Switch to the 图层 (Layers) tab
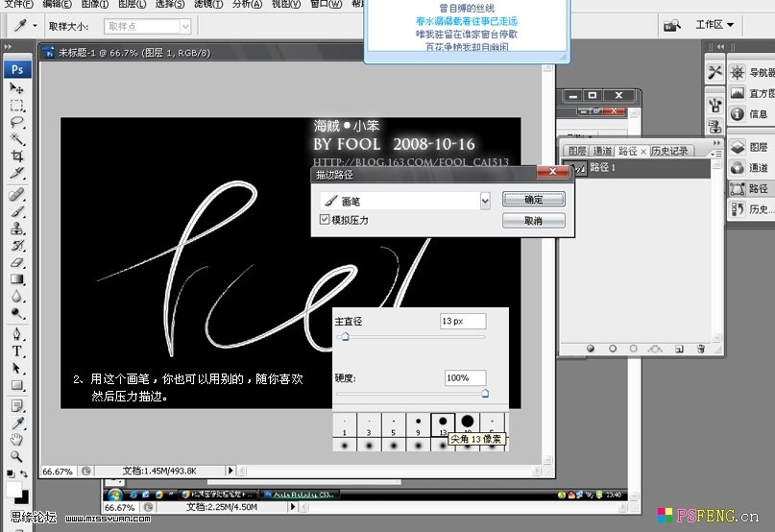775x532 pixels. (x=577, y=151)
